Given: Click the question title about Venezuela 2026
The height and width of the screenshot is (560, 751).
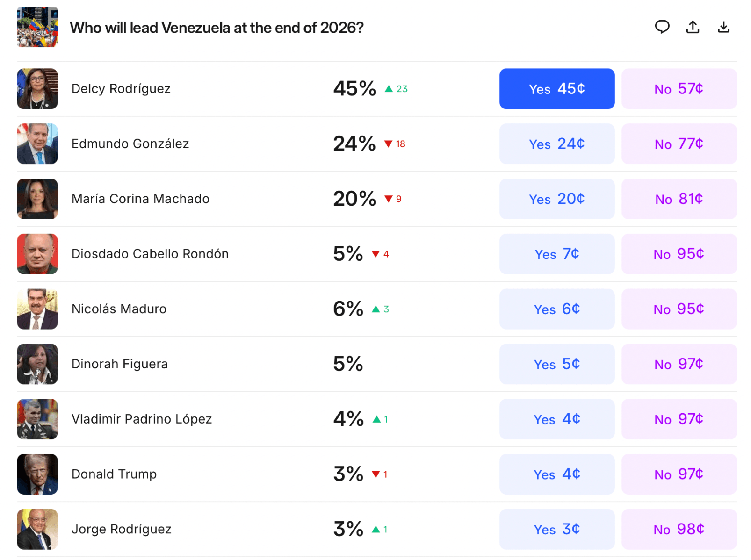Looking at the screenshot, I should (217, 28).
